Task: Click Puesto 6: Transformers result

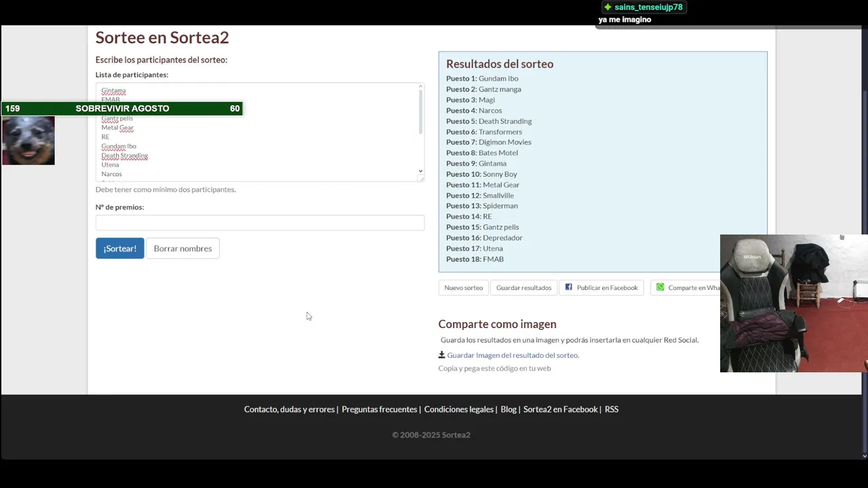Action: (484, 131)
